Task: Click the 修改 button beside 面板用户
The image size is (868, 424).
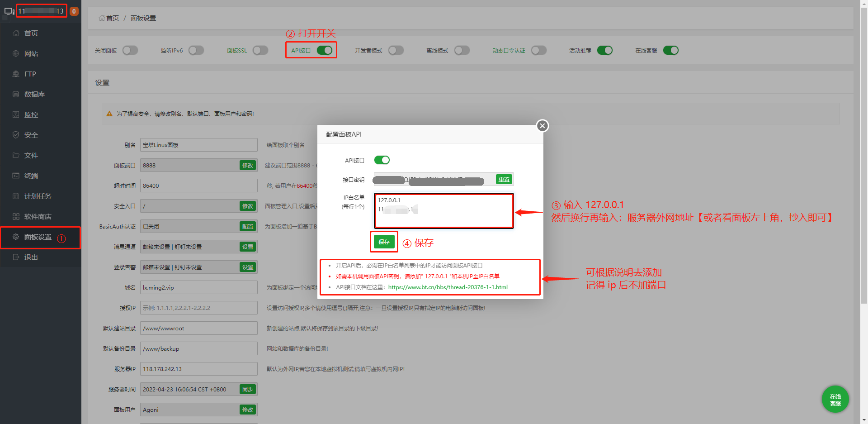Action: [248, 410]
